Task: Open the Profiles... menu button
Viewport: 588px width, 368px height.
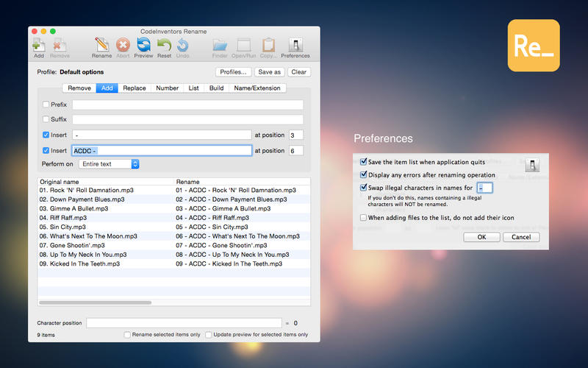Action: click(x=232, y=72)
